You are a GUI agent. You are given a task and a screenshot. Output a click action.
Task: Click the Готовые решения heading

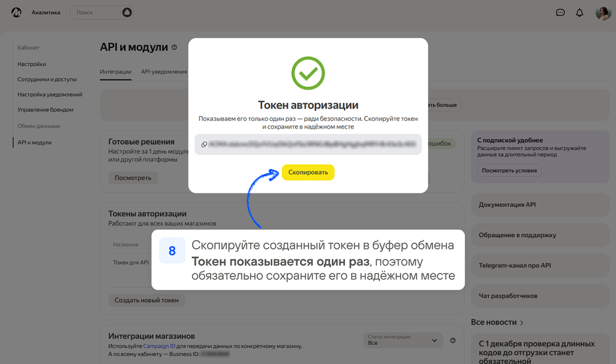(x=142, y=142)
